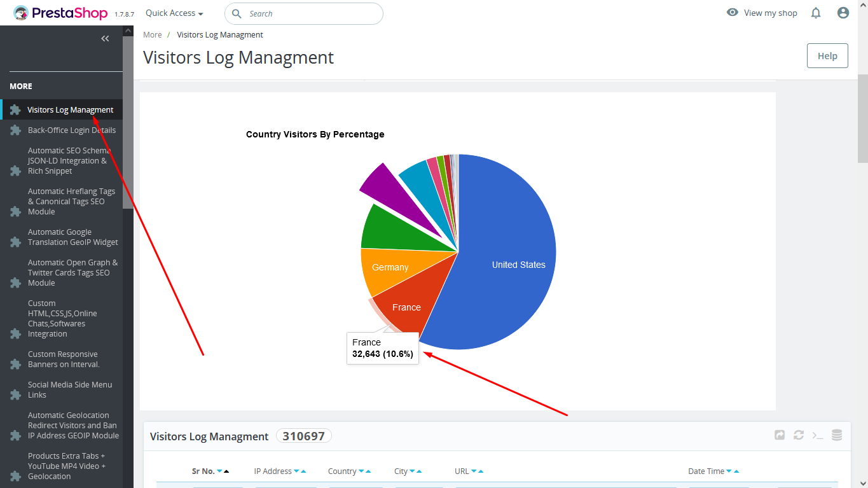Open the Quick Access dropdown
The width and height of the screenshot is (868, 488).
(x=174, y=13)
